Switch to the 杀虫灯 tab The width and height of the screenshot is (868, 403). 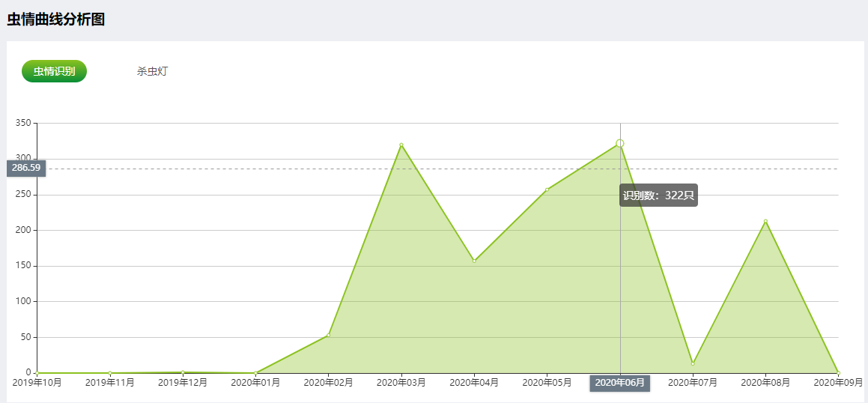pyautogui.click(x=152, y=72)
